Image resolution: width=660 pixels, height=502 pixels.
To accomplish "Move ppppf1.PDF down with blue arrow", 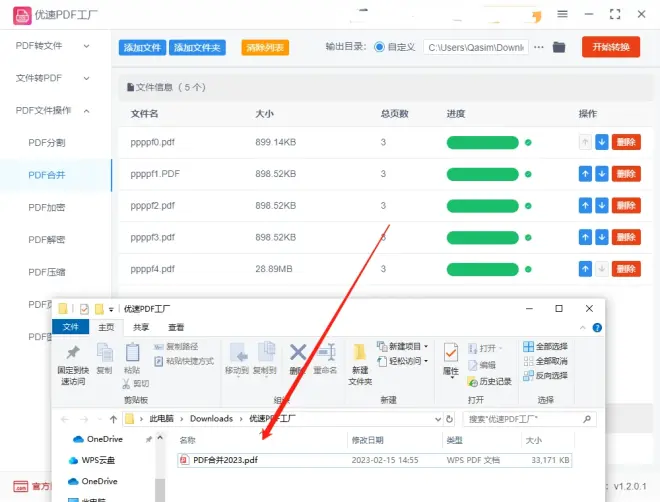I will (601, 174).
